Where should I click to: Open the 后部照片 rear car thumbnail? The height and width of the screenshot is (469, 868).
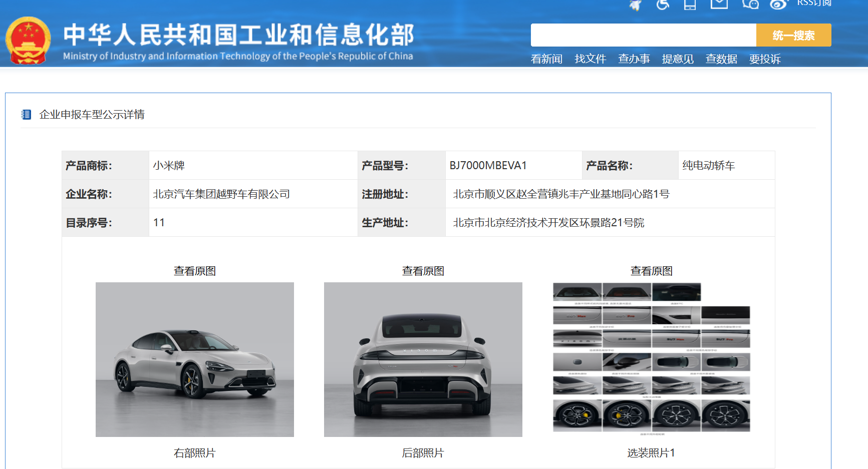[423, 359]
